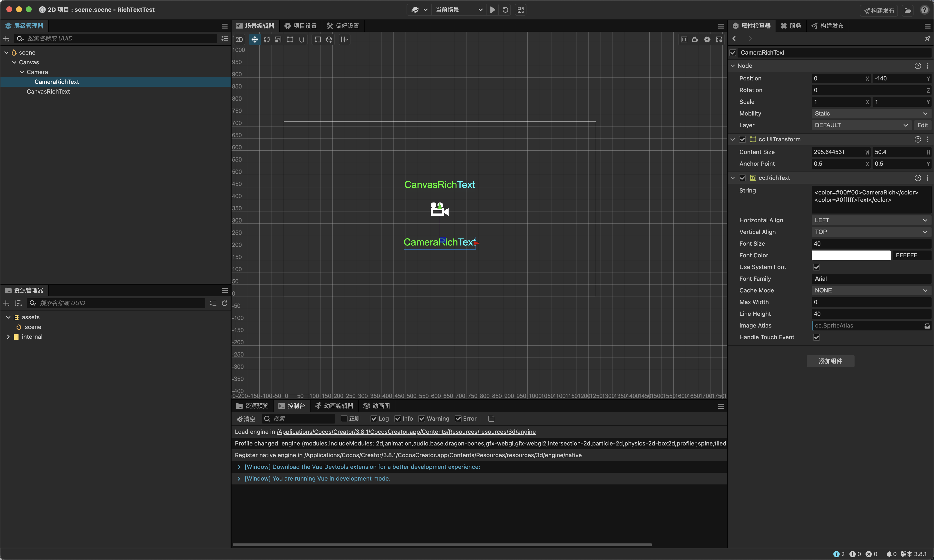Pin the inspector panel
Image resolution: width=934 pixels, height=560 pixels.
927,39
